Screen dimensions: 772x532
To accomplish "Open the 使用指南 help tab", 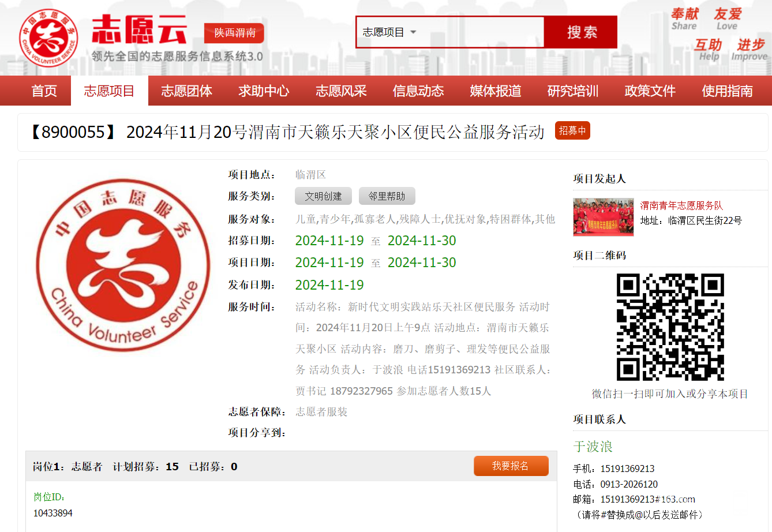I will click(x=727, y=91).
